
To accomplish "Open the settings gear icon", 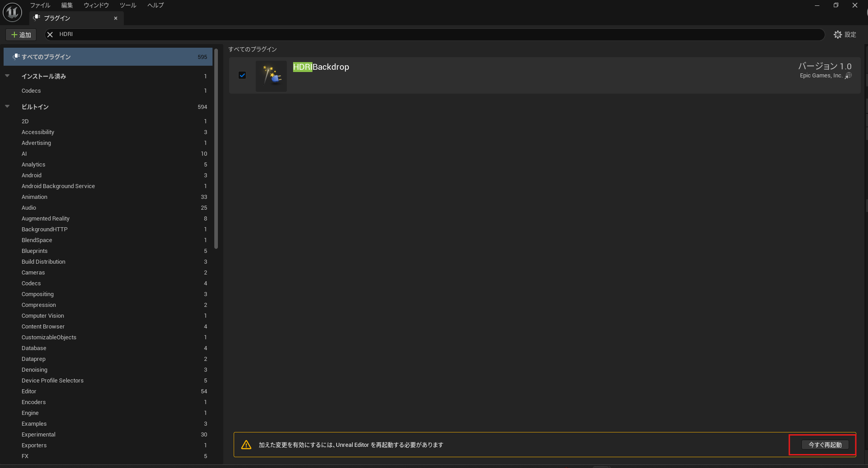I will [x=837, y=35].
